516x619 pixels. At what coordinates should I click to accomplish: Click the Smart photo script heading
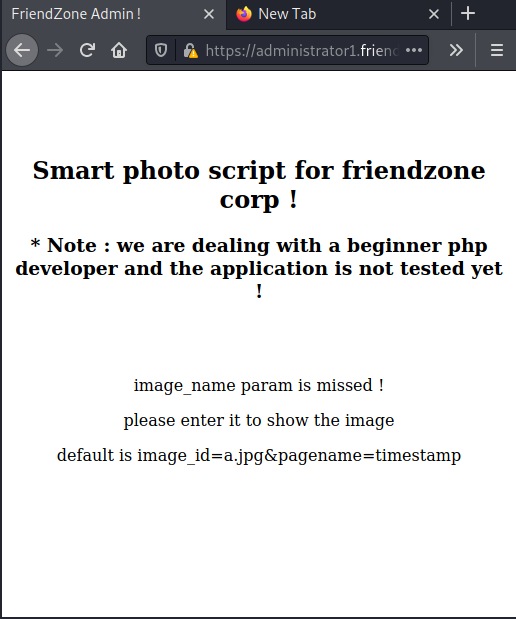tap(259, 185)
